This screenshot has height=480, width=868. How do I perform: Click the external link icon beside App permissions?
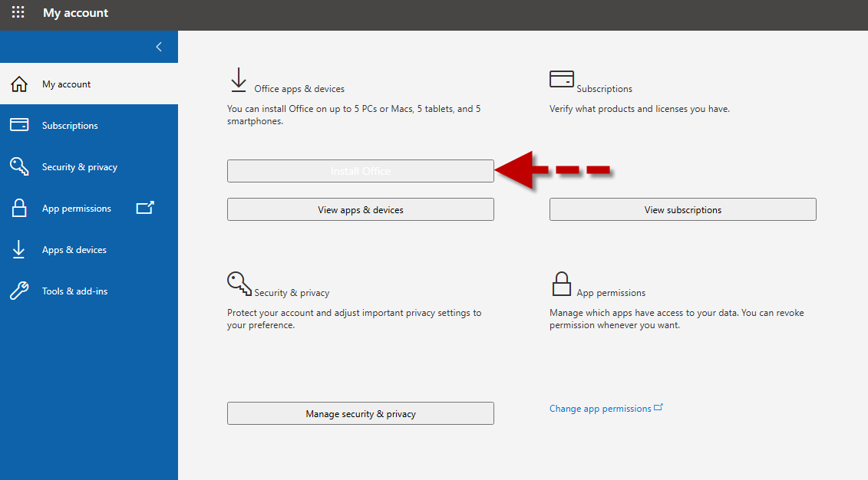point(145,207)
